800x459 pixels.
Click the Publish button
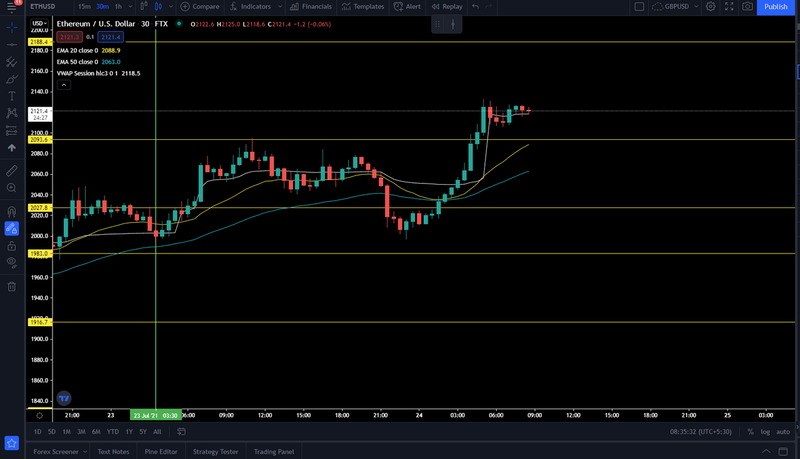[x=776, y=7]
